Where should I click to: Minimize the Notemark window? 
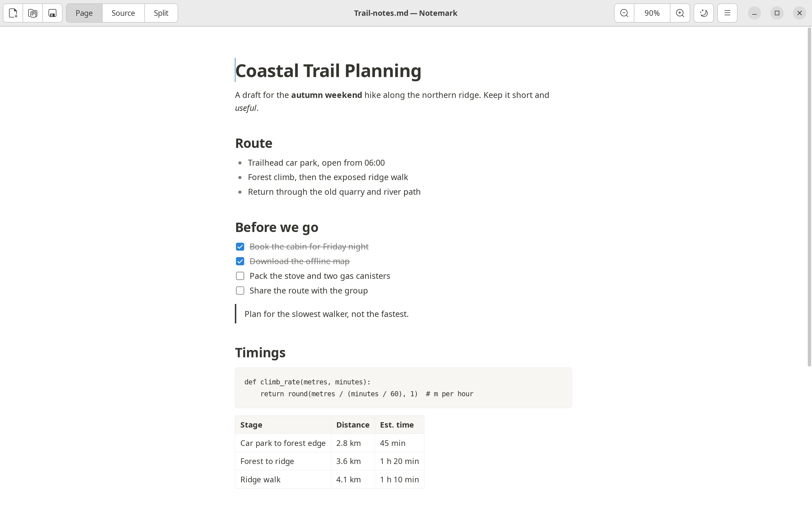pyautogui.click(x=754, y=13)
